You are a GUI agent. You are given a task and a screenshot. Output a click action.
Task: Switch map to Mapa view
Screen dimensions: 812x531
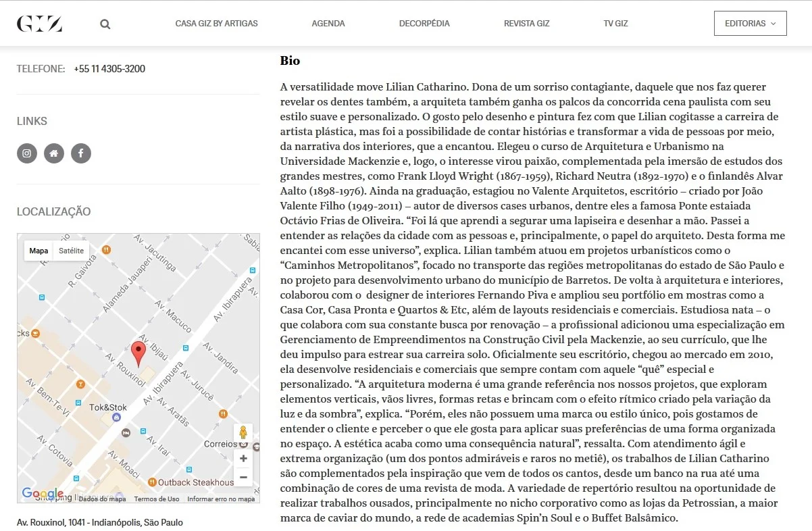39,251
